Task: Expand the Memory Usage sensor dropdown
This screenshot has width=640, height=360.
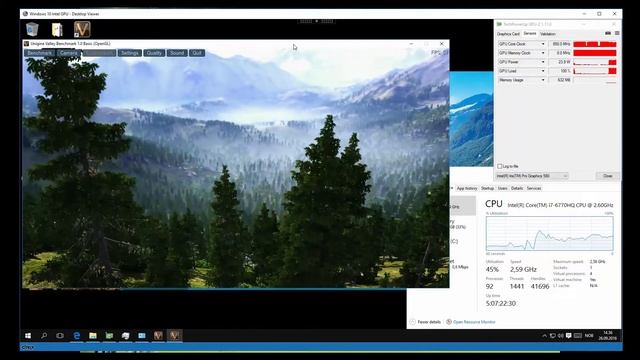Action: (x=543, y=80)
